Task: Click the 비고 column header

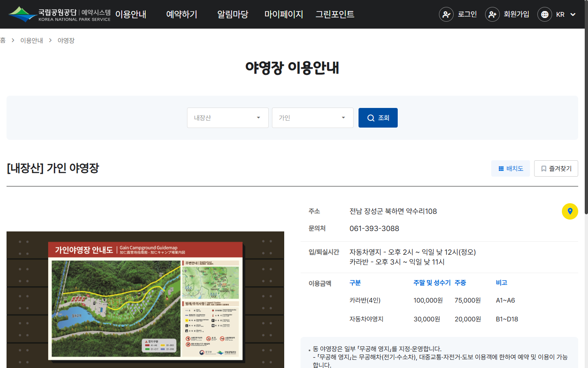Action: coord(501,283)
